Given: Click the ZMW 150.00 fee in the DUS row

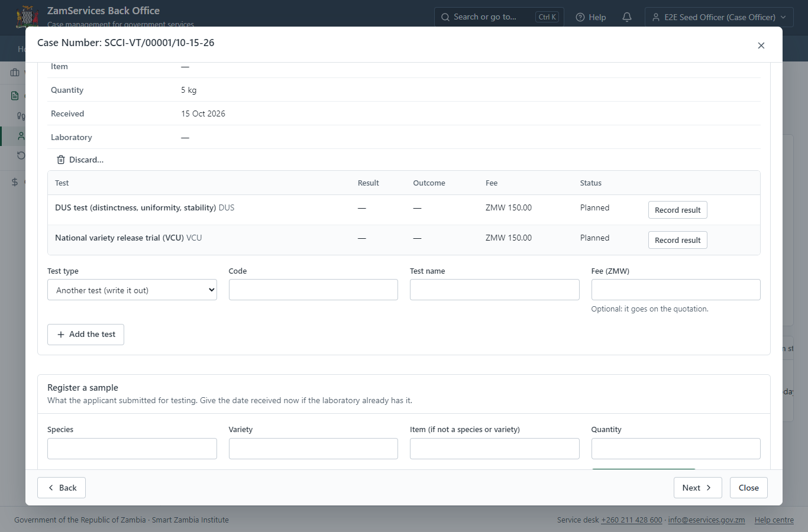Looking at the screenshot, I should click(509, 207).
